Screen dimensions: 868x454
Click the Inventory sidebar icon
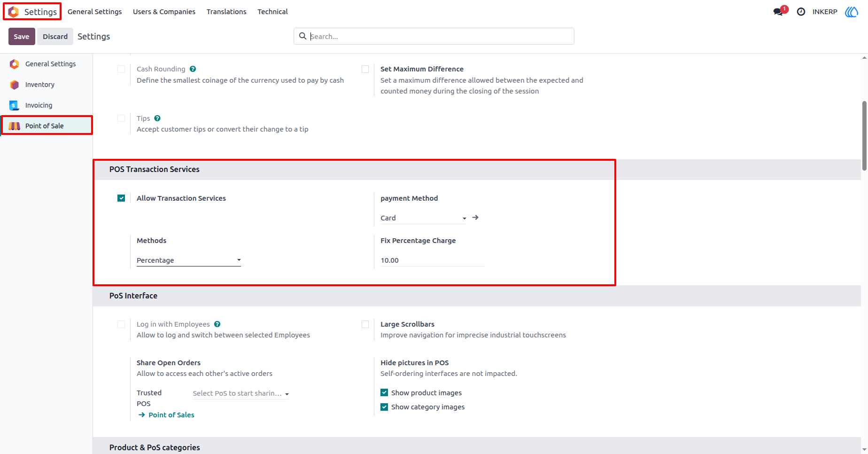(15, 85)
